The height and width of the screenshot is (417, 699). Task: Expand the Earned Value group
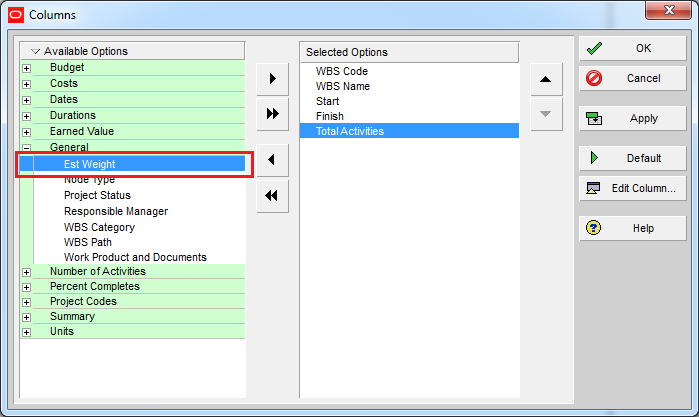(x=27, y=132)
